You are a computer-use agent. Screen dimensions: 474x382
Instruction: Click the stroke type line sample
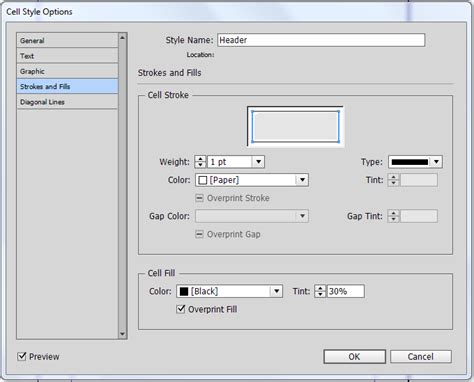(410, 162)
